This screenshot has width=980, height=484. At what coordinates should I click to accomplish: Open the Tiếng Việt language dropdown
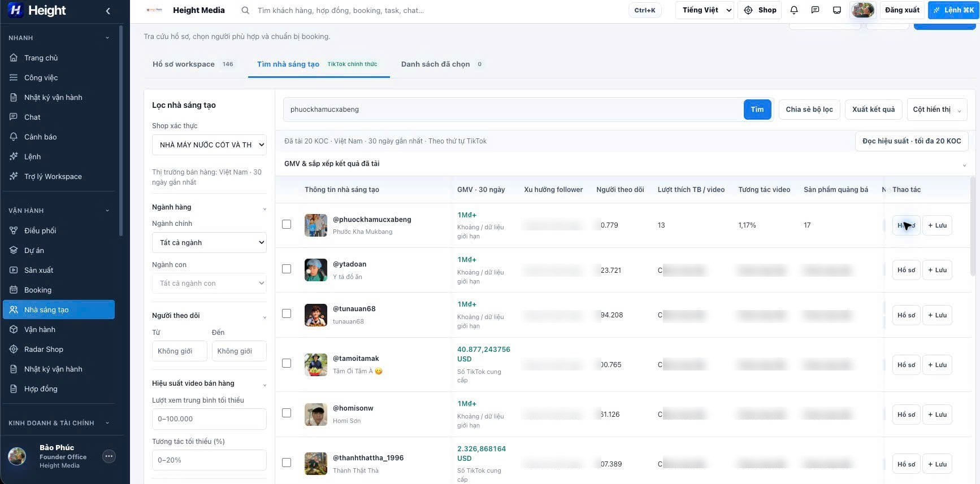(x=705, y=10)
